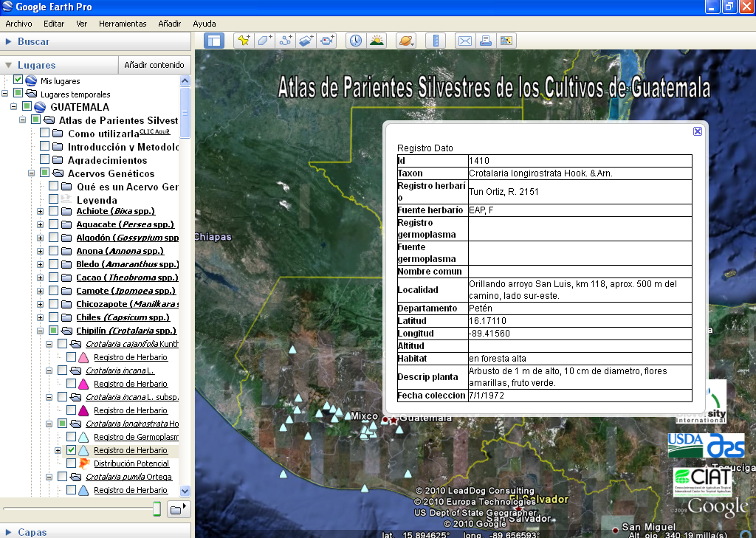Show the ruler tool
Screen dimensions: 756x538
click(436, 41)
